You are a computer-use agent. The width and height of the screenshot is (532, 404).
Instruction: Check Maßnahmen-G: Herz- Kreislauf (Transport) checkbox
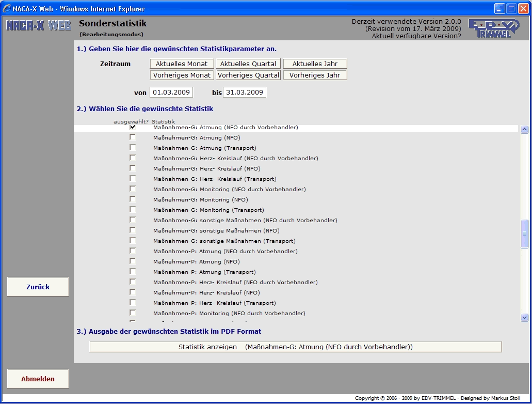[133, 178]
